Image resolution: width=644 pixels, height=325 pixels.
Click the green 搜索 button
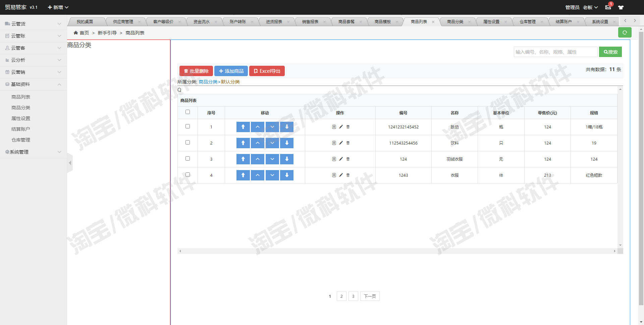(x=610, y=52)
